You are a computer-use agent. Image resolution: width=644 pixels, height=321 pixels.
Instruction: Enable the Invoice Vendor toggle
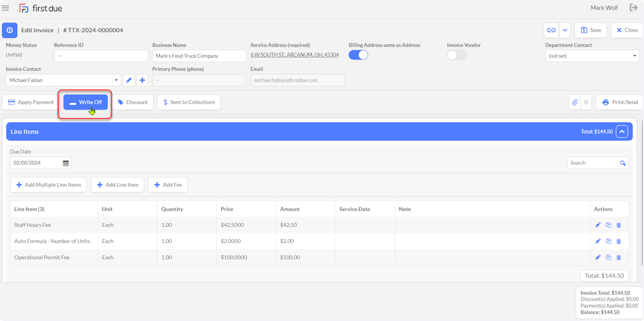457,55
